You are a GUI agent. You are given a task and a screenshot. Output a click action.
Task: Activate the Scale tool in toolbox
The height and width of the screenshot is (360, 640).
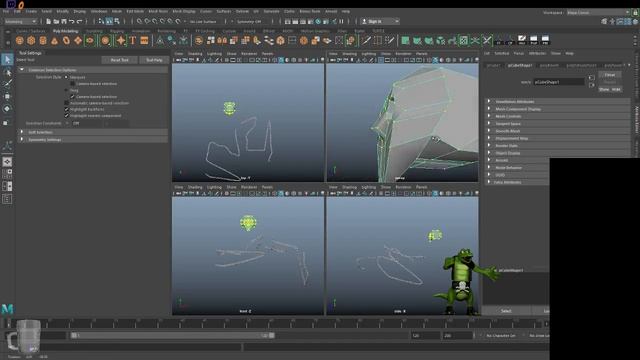pyautogui.click(x=6, y=122)
